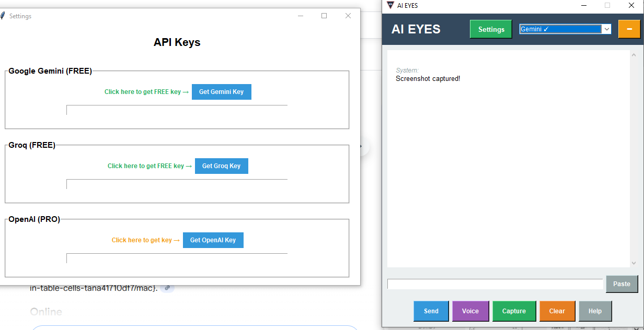Send the chat message

(431, 311)
